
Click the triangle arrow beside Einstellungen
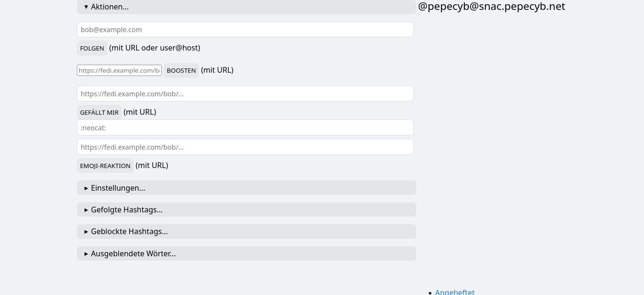click(x=86, y=188)
